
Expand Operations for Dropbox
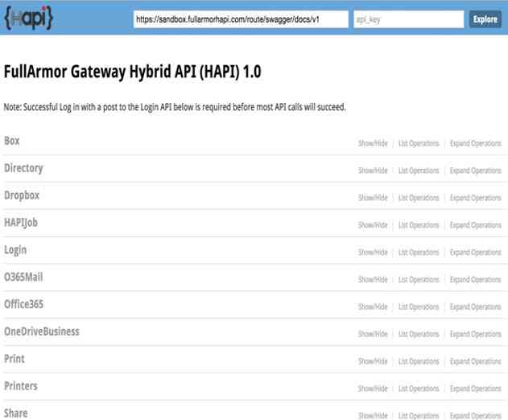(476, 198)
